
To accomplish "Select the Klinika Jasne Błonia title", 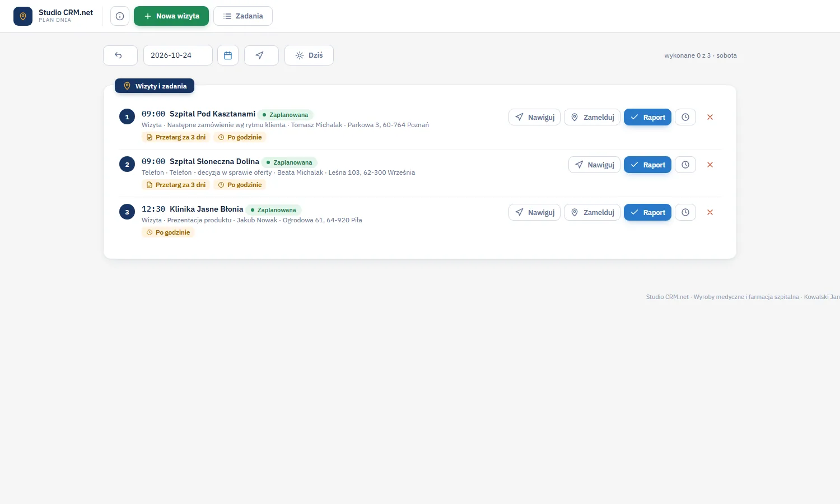I will click(207, 209).
